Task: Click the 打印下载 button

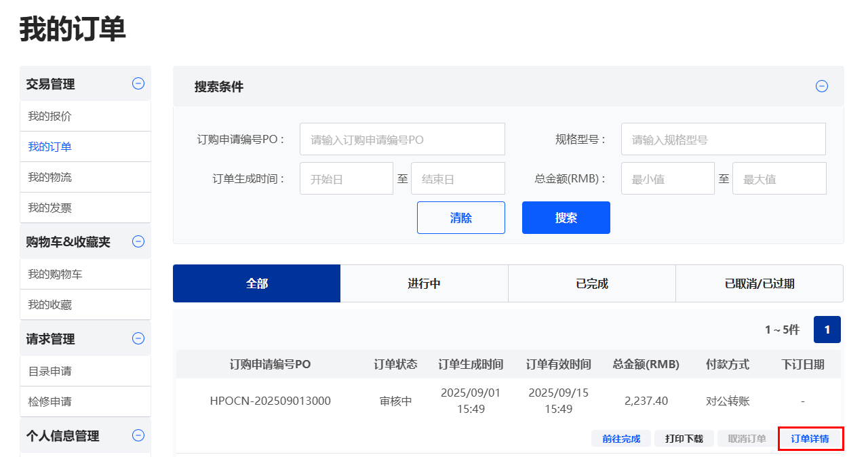Action: tap(684, 439)
